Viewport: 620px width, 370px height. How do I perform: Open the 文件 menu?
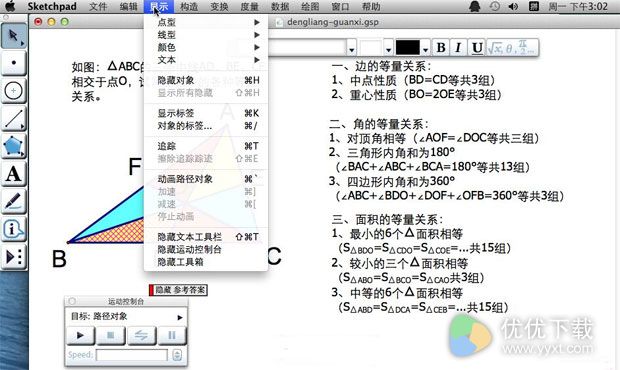98,6
